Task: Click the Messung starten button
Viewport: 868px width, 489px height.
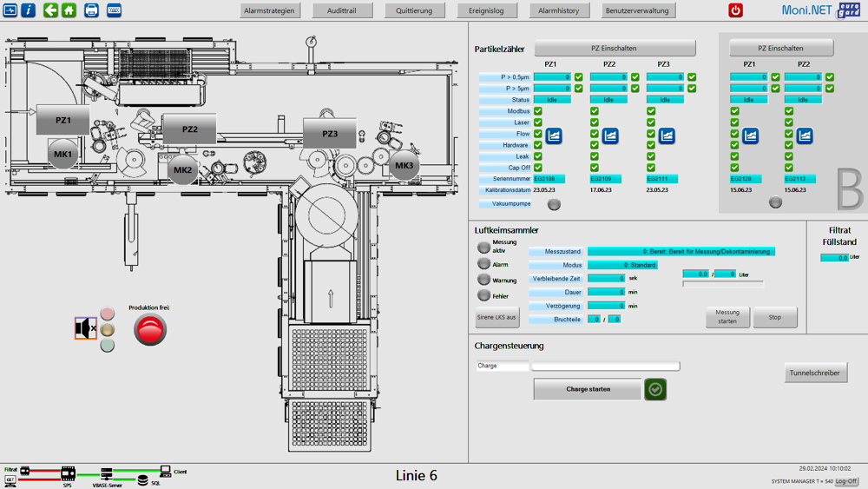Action: (727, 317)
